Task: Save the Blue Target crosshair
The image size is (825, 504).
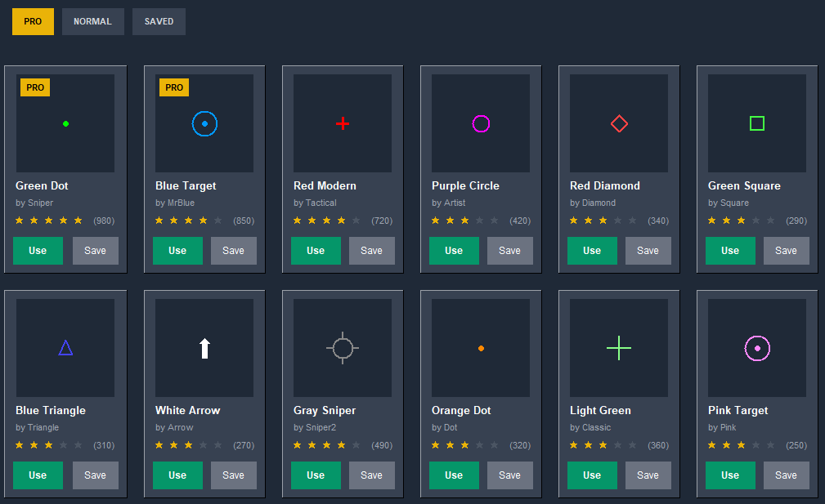Action: click(x=234, y=251)
